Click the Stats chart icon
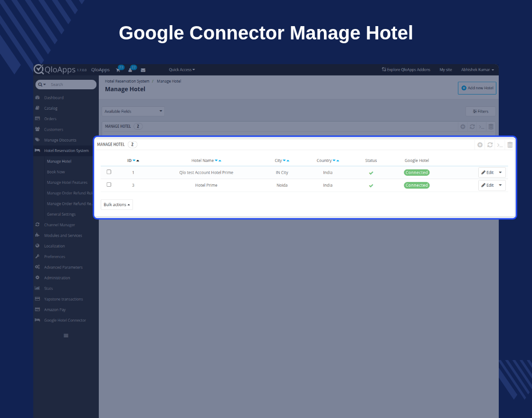Image resolution: width=532 pixels, height=418 pixels. coord(38,288)
